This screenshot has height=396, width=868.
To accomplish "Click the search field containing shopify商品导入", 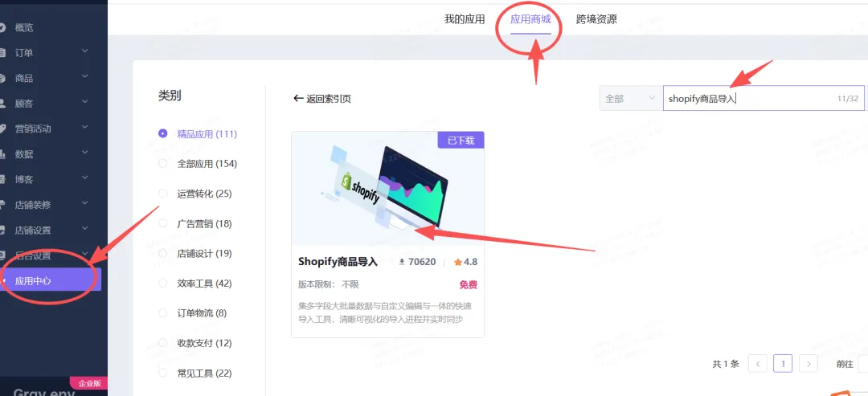I will (x=764, y=99).
